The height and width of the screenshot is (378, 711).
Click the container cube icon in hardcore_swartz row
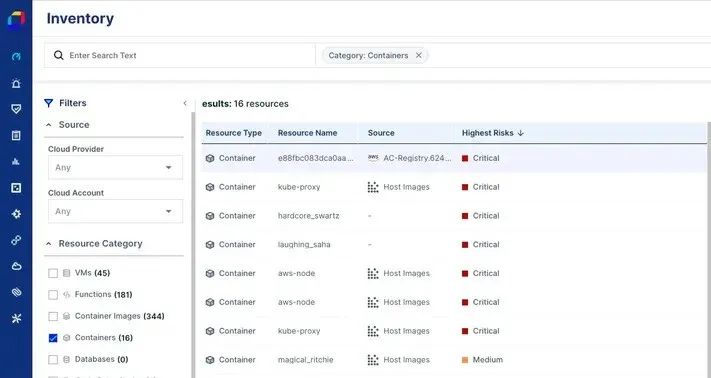[x=209, y=216]
